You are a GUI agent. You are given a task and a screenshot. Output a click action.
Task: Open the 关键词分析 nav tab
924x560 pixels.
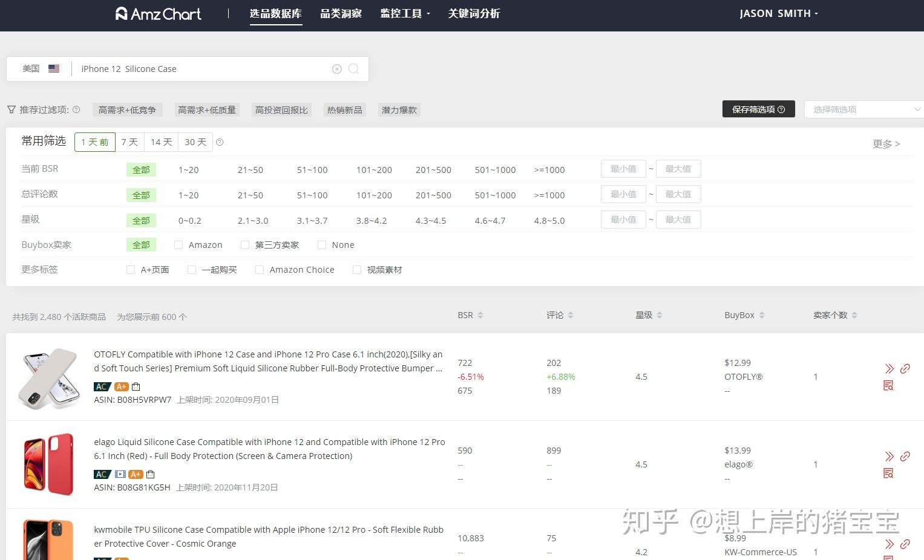474,13
